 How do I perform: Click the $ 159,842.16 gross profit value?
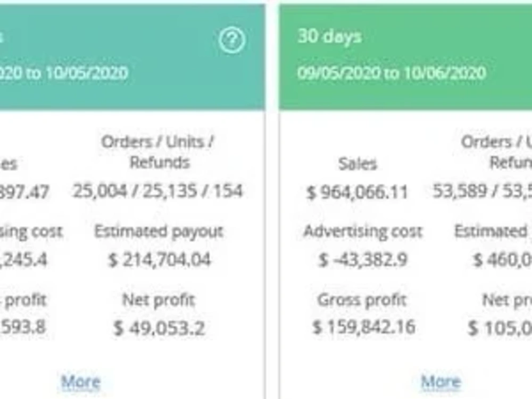point(364,328)
